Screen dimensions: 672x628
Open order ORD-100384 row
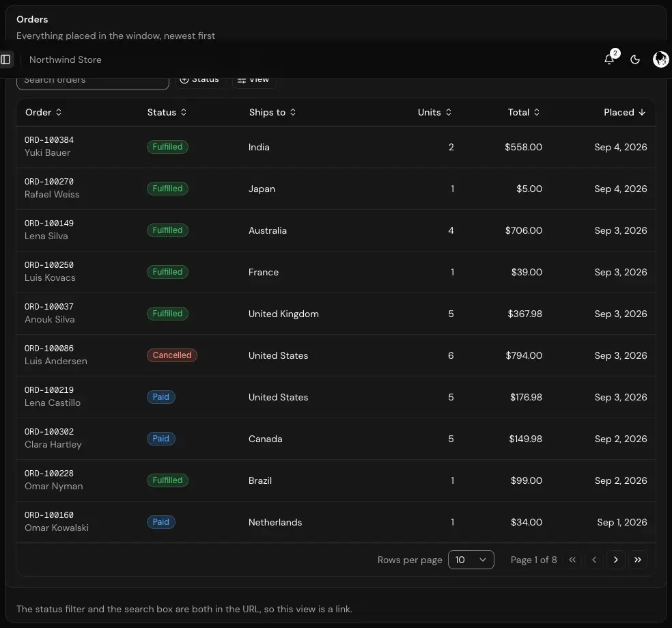click(x=336, y=147)
